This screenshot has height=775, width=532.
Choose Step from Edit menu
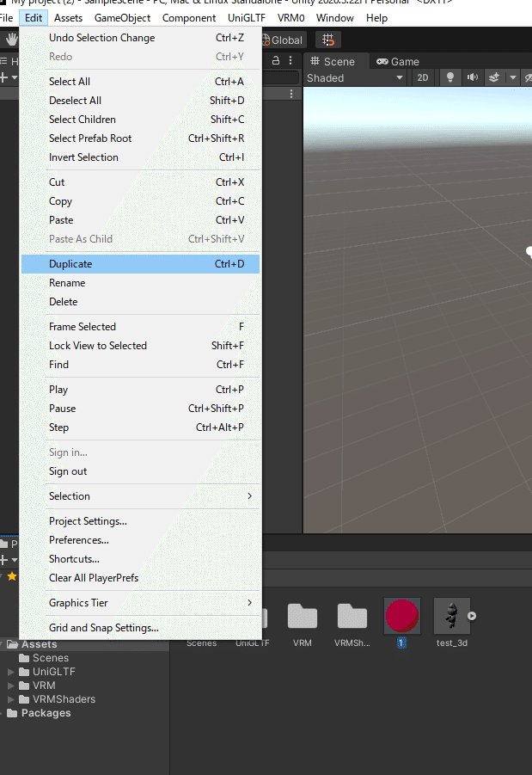[x=140, y=427]
